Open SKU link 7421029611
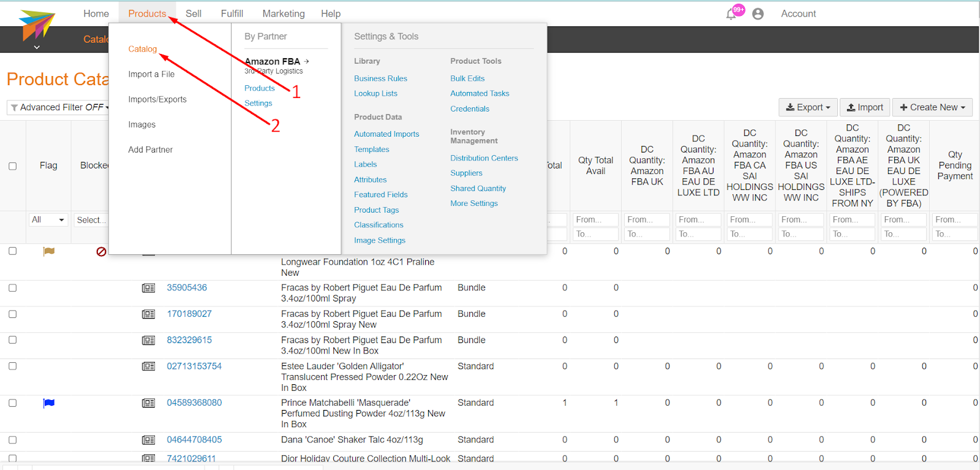980x470 pixels. click(191, 458)
